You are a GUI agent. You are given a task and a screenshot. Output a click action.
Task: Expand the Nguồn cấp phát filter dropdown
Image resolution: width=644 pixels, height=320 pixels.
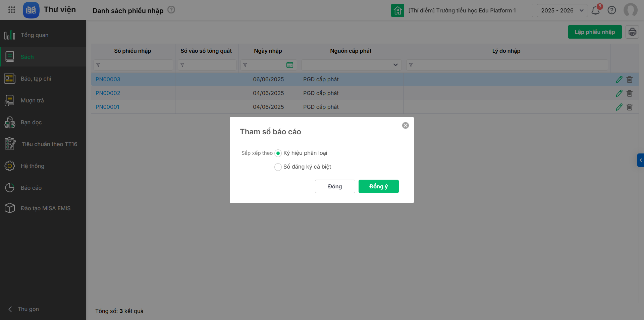click(395, 65)
